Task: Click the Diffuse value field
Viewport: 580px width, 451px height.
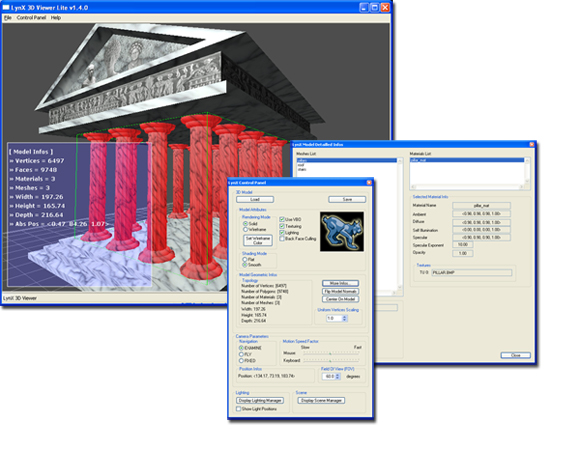Action: point(482,222)
